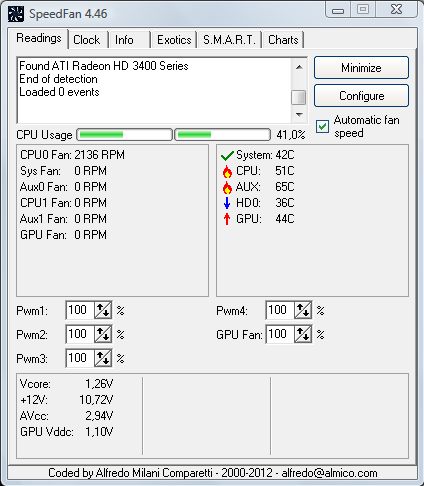Open the S.M.A.R.T. tab
The height and width of the screenshot is (486, 424).
coord(229,40)
